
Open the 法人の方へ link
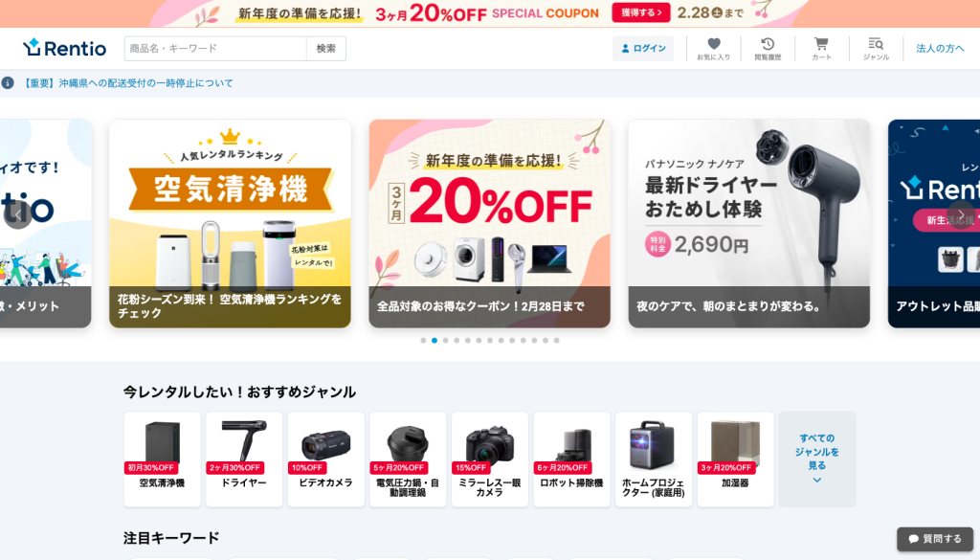pyautogui.click(x=940, y=48)
